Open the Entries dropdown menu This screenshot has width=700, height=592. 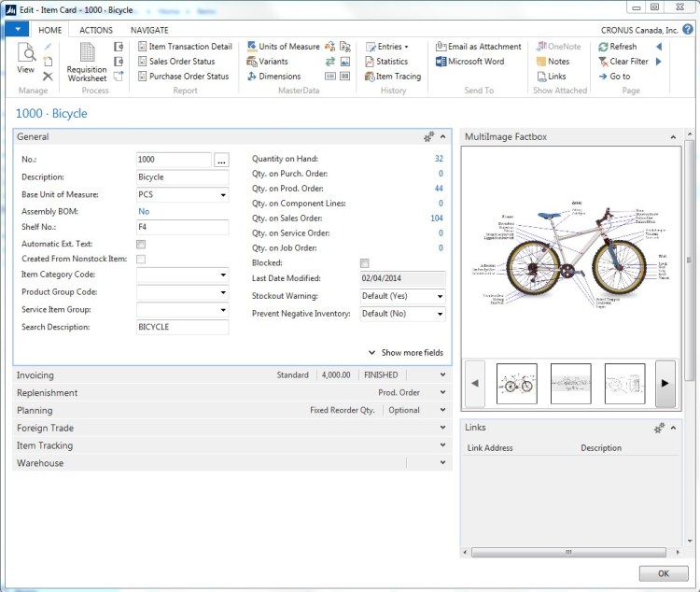387,47
